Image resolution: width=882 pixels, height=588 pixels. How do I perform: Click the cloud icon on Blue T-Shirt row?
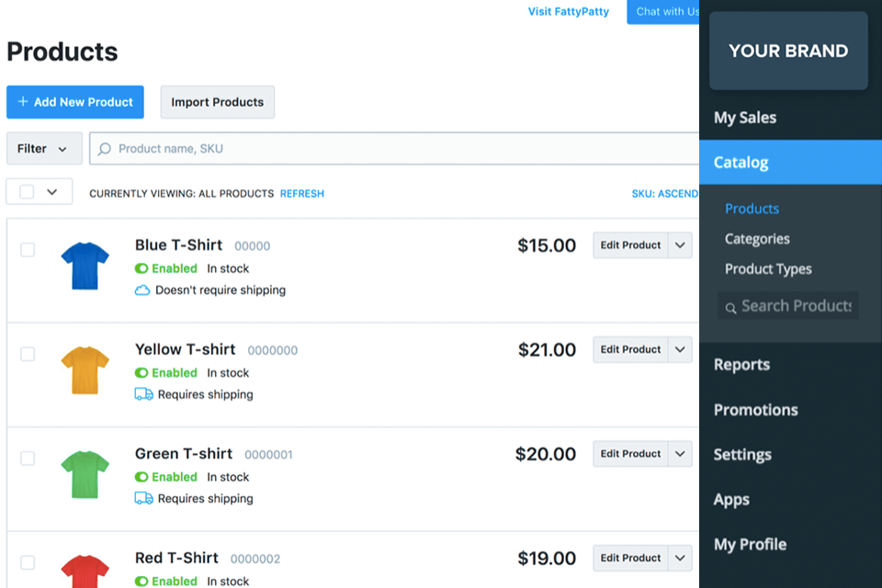pos(141,289)
